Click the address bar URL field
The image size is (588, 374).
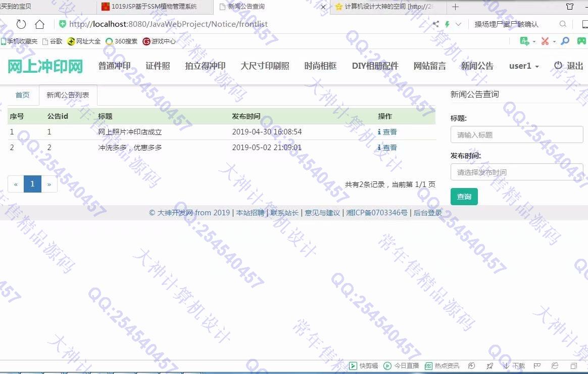[168, 24]
